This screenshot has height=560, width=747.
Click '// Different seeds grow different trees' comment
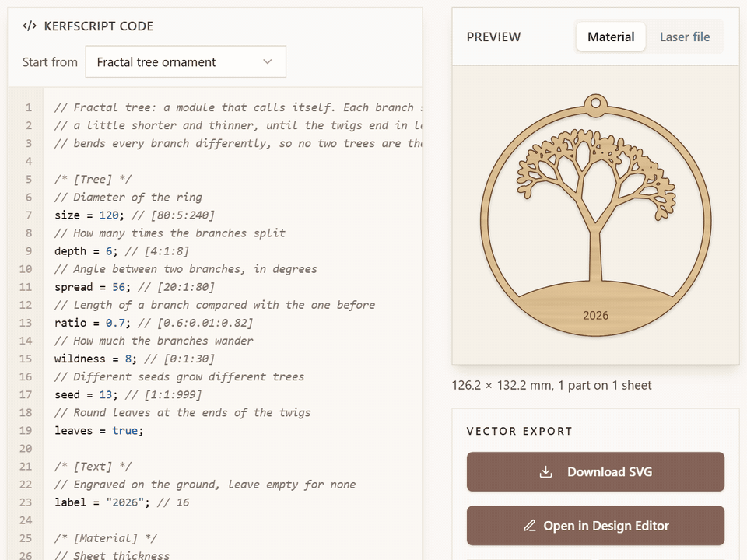180,376
